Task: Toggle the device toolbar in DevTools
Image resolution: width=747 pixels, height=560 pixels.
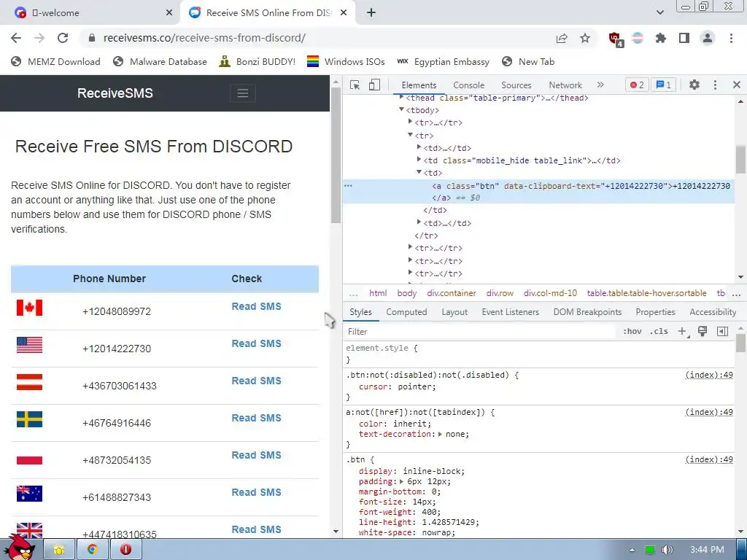Action: point(374,85)
